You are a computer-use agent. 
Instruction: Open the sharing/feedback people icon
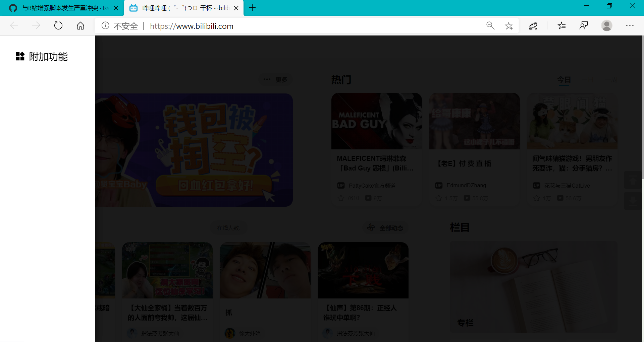[x=584, y=25]
